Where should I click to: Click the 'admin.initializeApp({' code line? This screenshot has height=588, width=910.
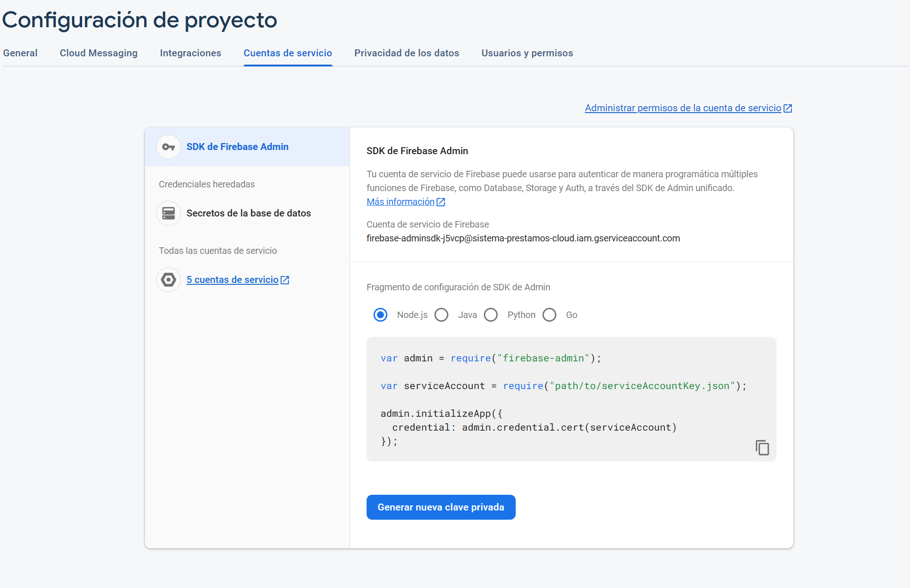point(441,414)
